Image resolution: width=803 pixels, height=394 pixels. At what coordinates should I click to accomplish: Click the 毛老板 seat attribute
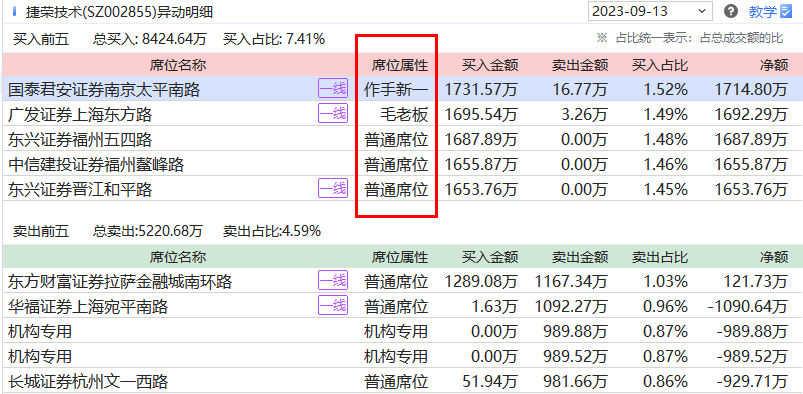point(404,115)
